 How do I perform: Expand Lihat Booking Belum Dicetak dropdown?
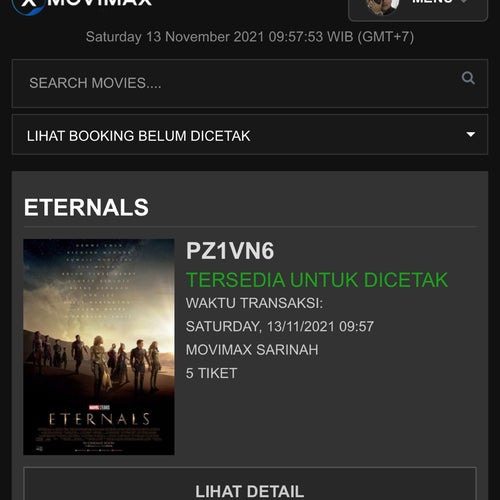click(250, 135)
